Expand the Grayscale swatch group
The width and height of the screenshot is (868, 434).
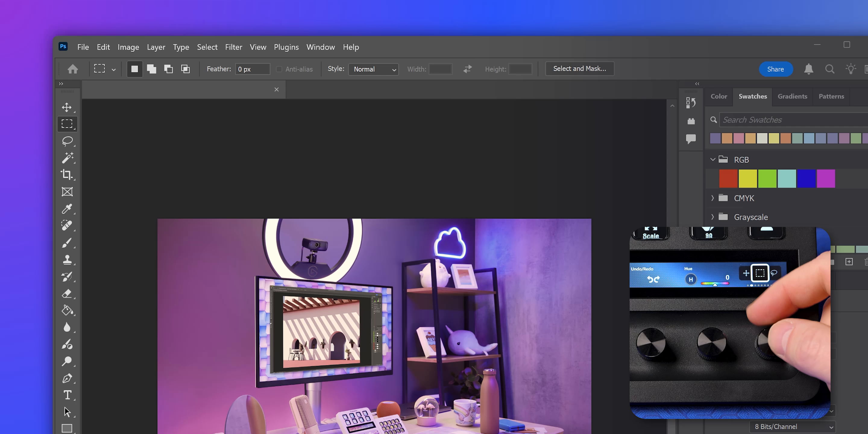point(712,217)
